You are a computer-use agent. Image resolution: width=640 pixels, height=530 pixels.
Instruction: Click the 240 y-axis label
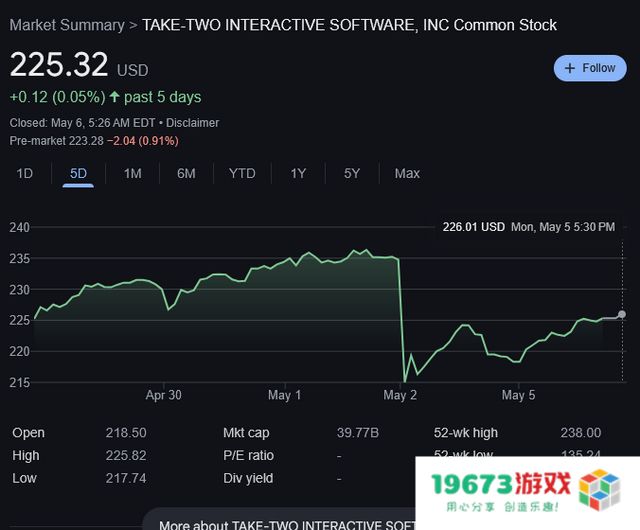click(x=20, y=227)
